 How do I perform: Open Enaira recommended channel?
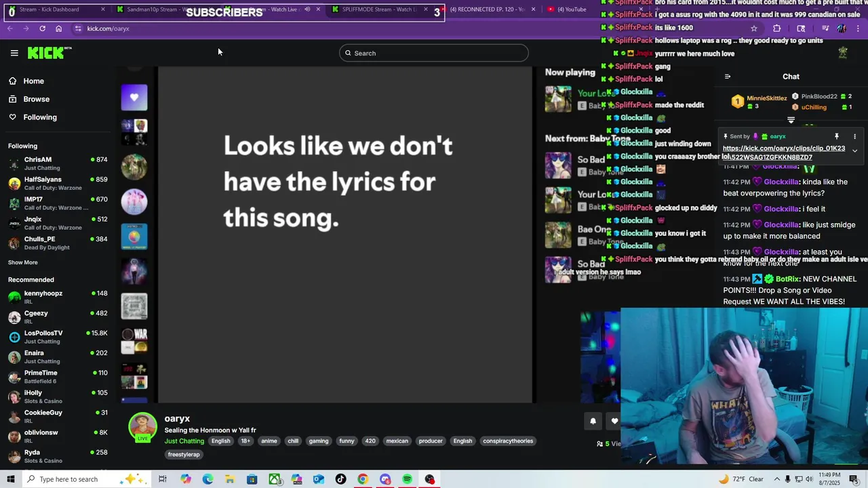pos(58,357)
